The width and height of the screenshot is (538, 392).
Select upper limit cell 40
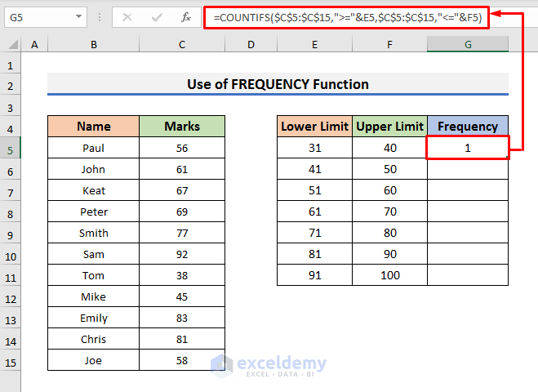pos(389,148)
